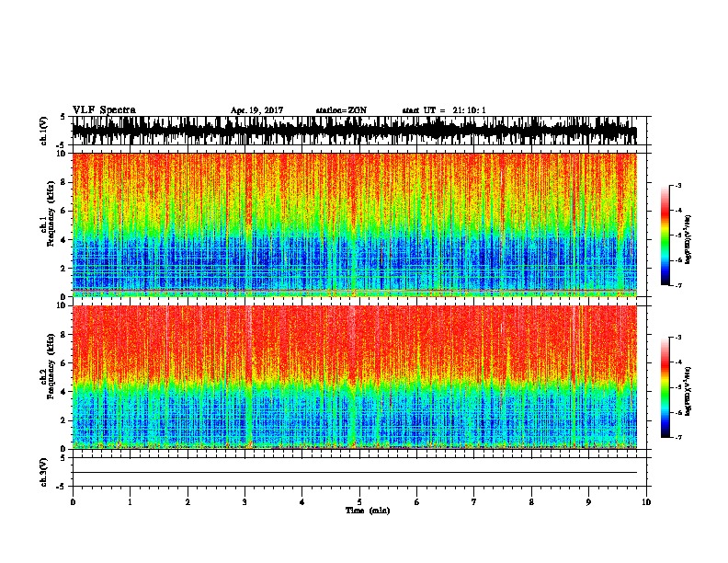Click the time axis tick label "7"
The width and height of the screenshot is (728, 563).
(474, 502)
